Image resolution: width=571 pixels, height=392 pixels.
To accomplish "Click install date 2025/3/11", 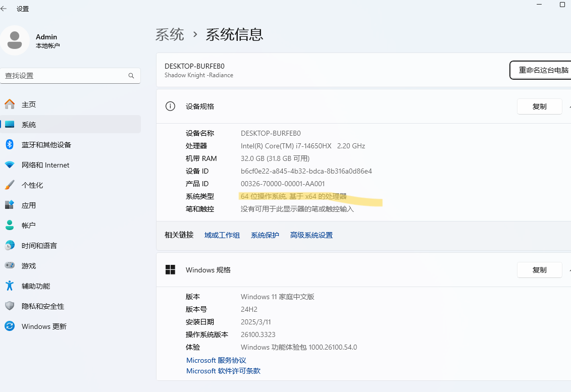I will pyautogui.click(x=255, y=322).
